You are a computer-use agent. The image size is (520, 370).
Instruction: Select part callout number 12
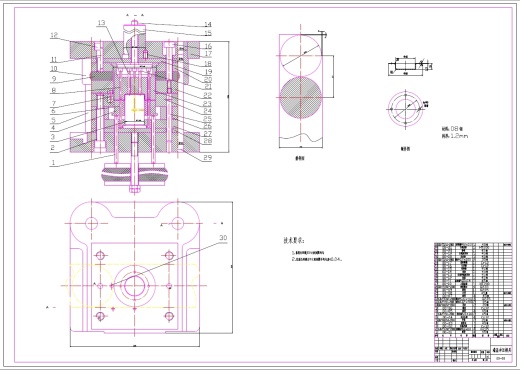click(x=54, y=35)
